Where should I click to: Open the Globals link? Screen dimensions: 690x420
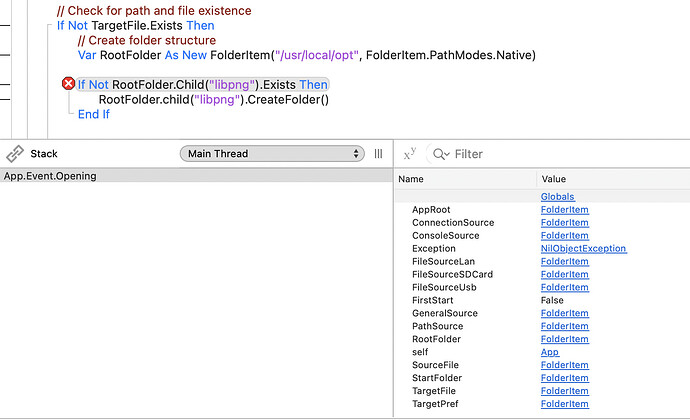[558, 197]
